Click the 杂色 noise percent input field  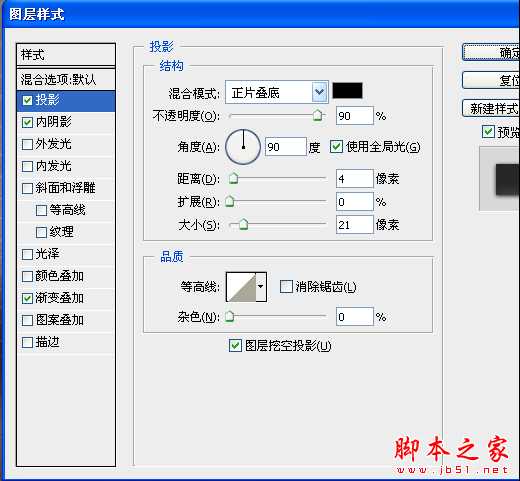pos(355,316)
